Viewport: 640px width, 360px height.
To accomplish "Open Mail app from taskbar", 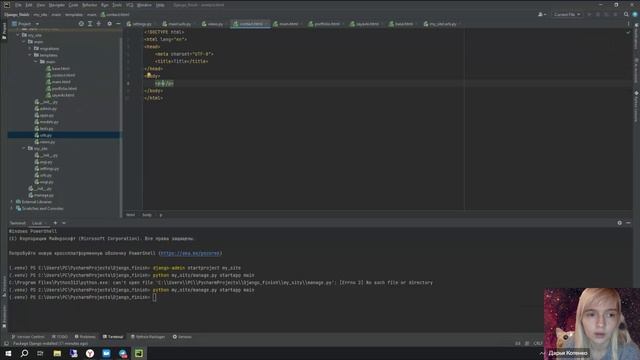I will 106,353.
